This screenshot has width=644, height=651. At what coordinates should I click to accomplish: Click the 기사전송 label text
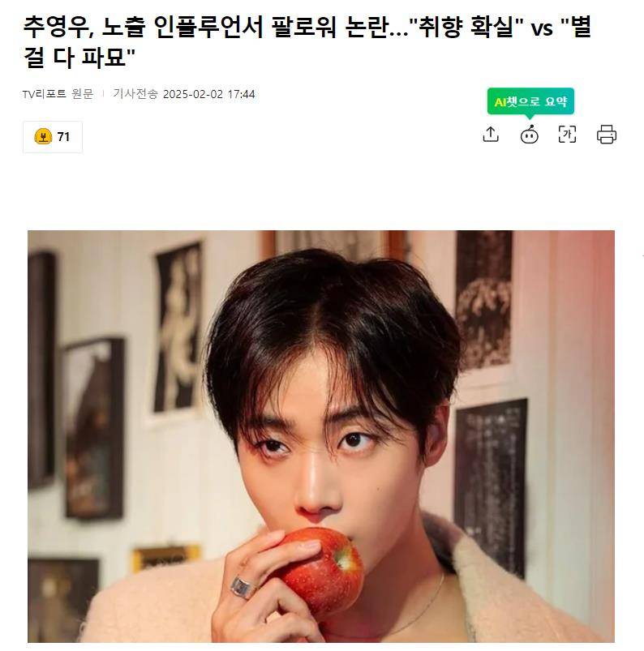[x=135, y=94]
